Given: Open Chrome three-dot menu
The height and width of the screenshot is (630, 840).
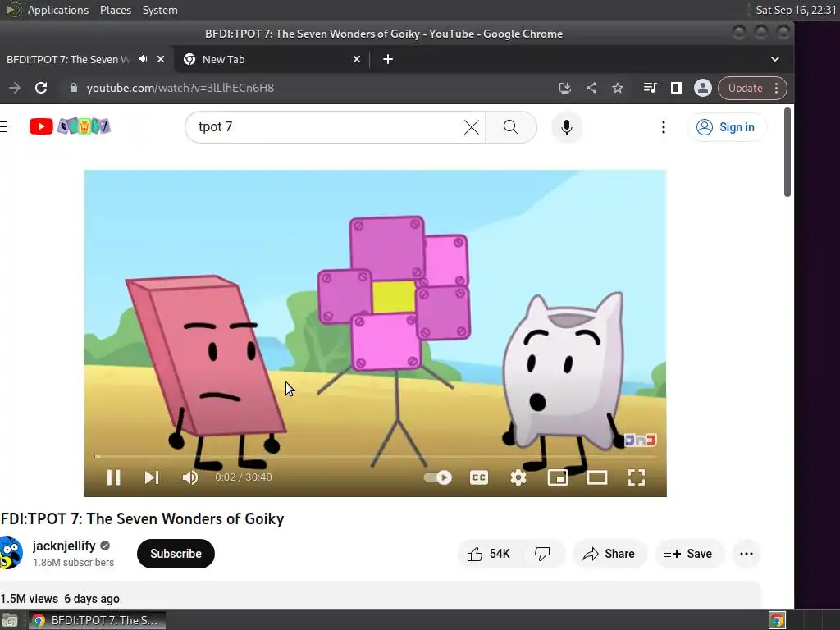Looking at the screenshot, I should (x=776, y=88).
